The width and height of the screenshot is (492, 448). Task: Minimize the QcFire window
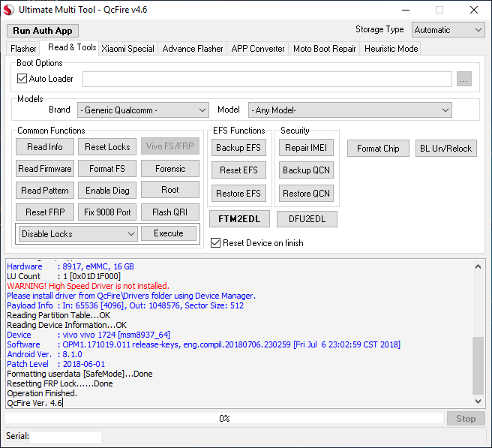pos(406,10)
